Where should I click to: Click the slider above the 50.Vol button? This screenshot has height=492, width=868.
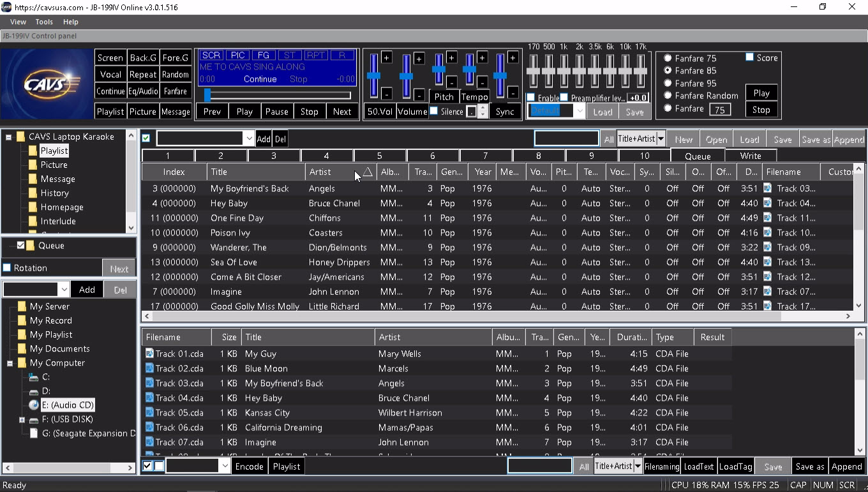(x=374, y=75)
